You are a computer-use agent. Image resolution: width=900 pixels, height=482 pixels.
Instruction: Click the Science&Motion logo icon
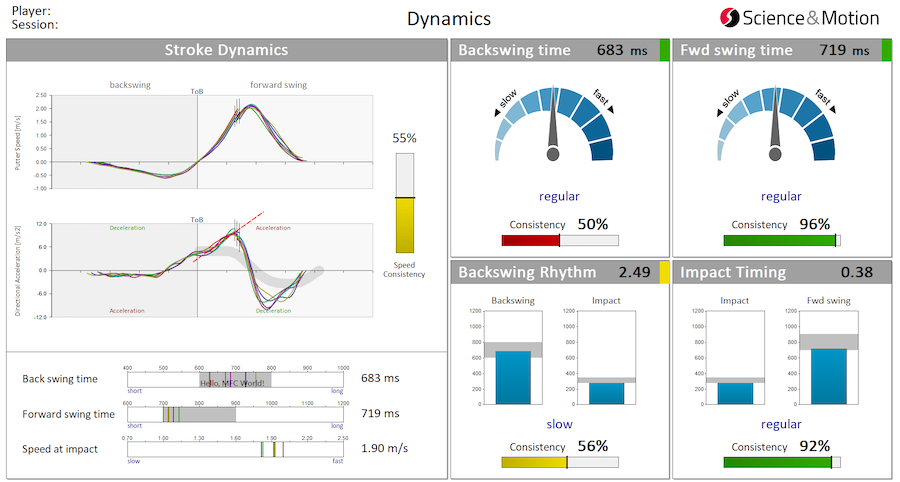[730, 18]
